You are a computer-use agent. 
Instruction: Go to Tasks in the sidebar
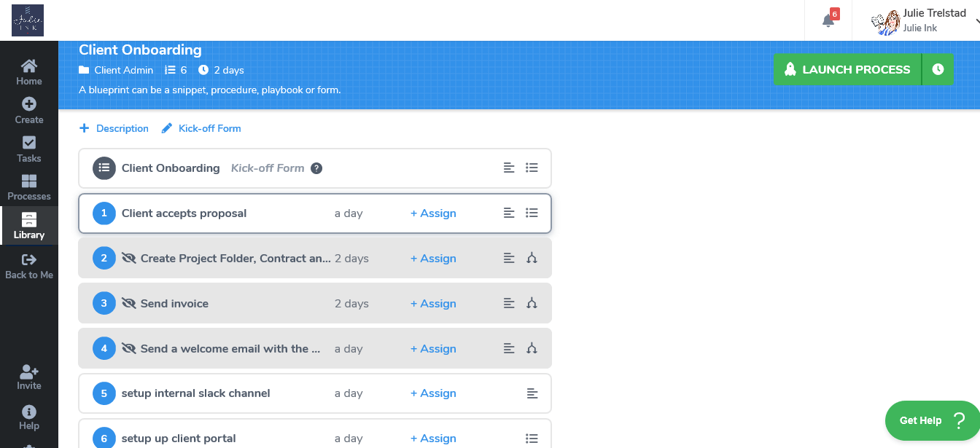29,149
